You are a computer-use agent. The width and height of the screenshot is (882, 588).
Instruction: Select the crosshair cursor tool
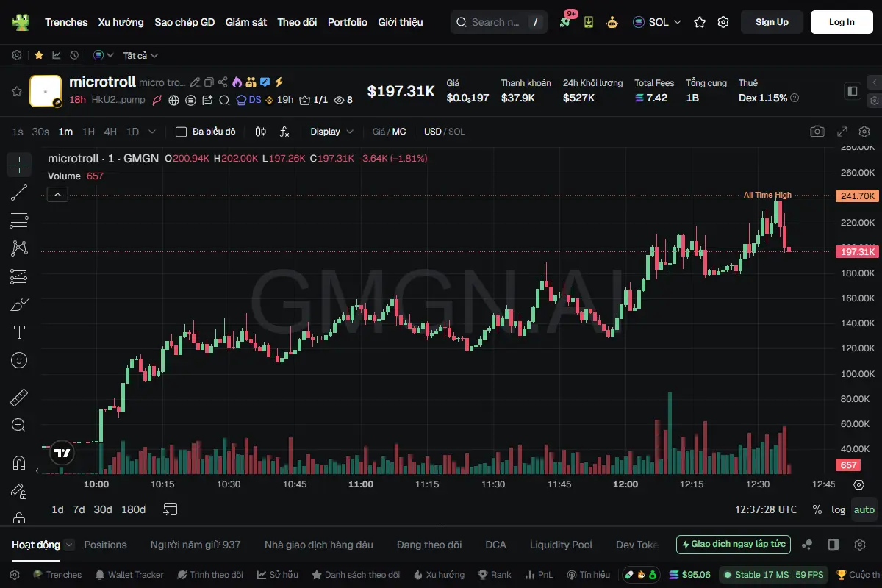tap(19, 165)
